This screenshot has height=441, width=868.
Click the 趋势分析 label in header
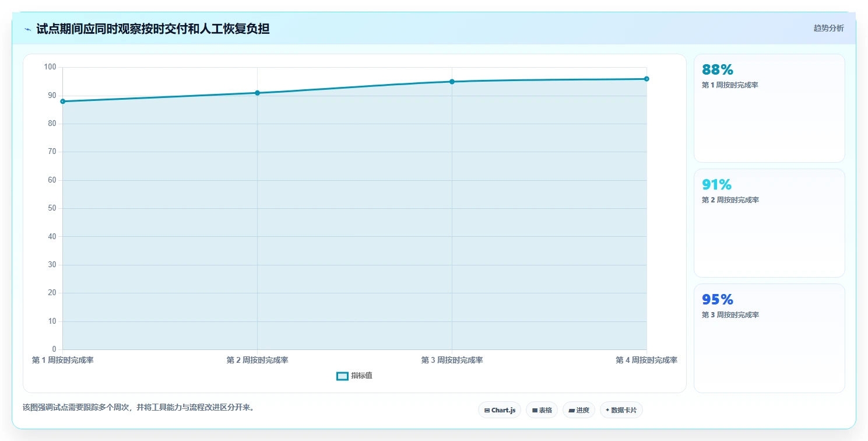[828, 28]
